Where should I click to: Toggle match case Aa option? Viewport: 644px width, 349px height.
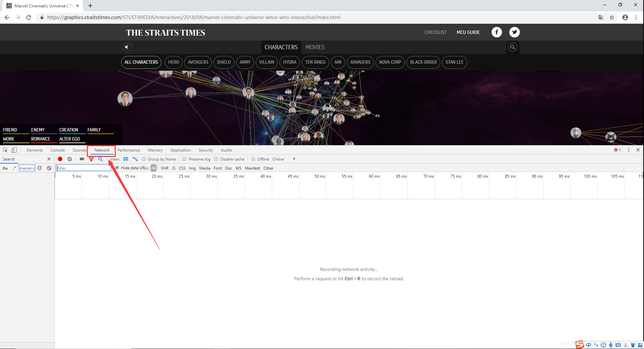pyautogui.click(x=5, y=168)
